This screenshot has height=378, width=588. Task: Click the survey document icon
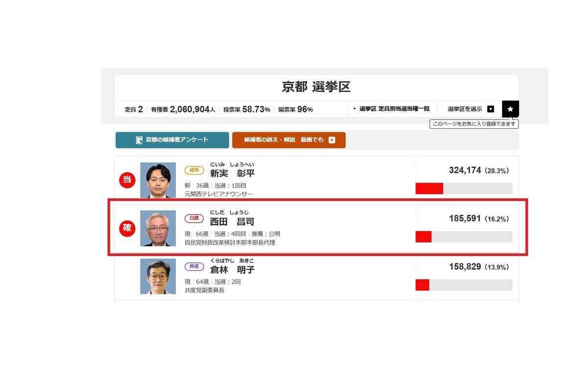click(139, 140)
